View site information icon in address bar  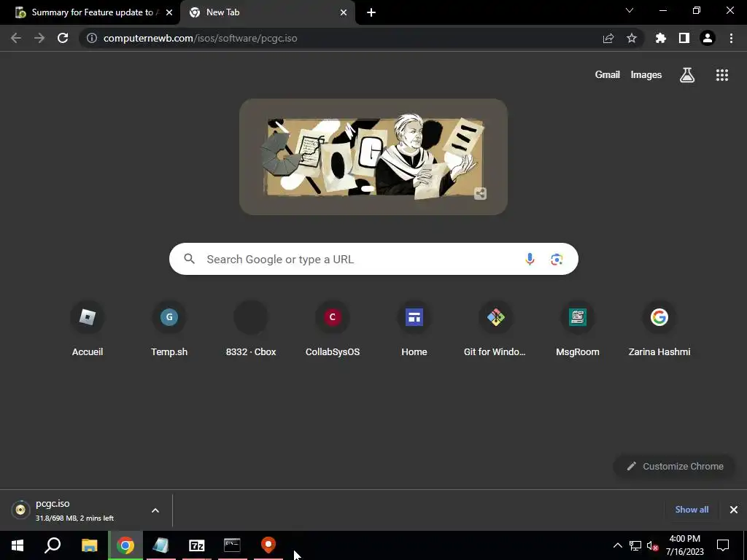click(x=91, y=38)
